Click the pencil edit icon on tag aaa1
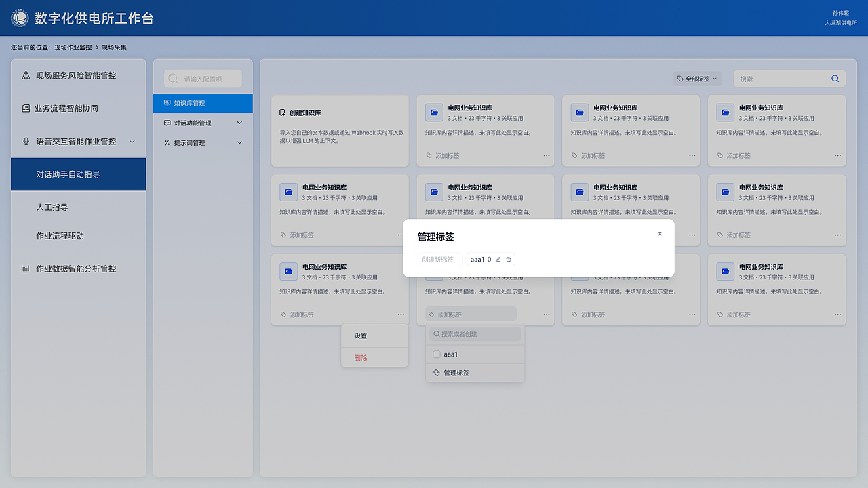The image size is (868, 488). point(498,260)
